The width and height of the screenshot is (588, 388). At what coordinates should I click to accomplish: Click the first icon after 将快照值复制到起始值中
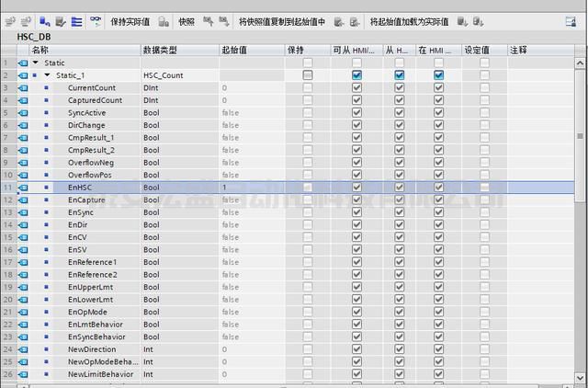click(x=339, y=20)
